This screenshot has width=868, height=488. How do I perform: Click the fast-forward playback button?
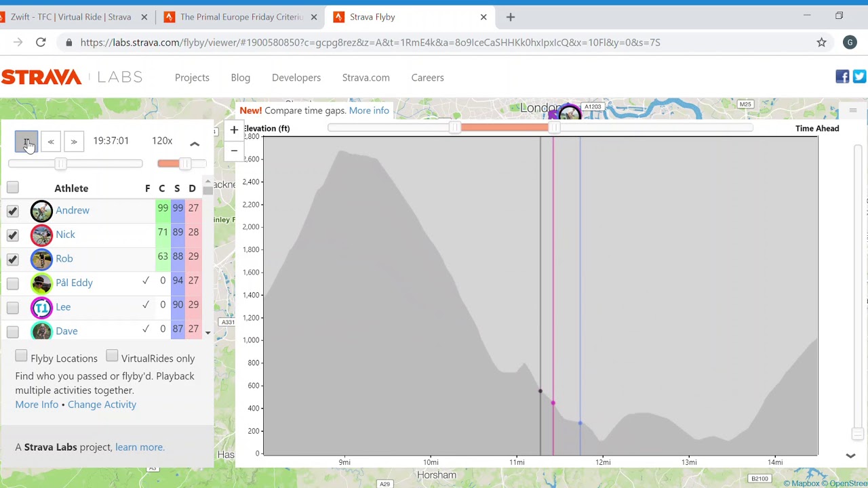tap(74, 142)
